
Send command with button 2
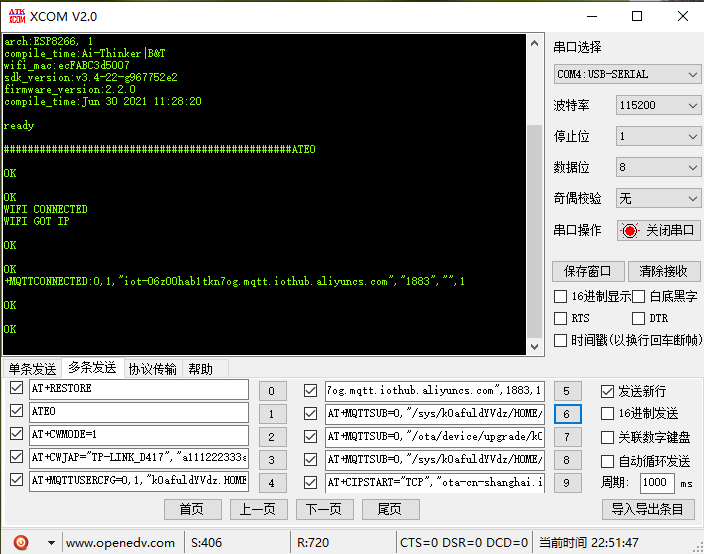click(x=273, y=437)
